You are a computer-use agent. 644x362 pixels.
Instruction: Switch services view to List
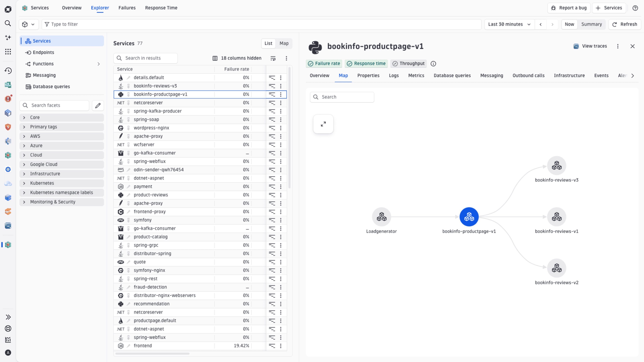point(268,43)
